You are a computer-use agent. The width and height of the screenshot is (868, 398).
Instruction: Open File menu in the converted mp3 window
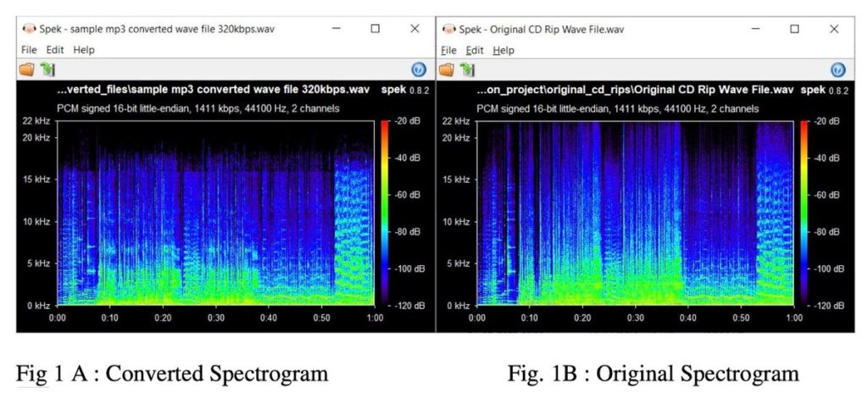(29, 50)
